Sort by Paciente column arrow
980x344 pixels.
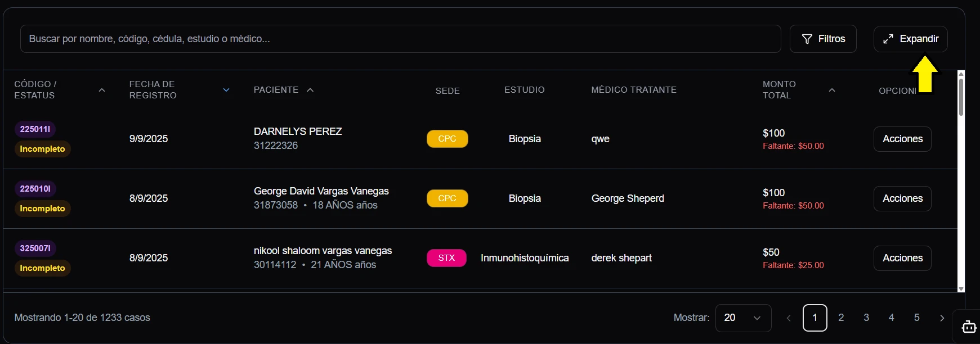click(x=310, y=90)
